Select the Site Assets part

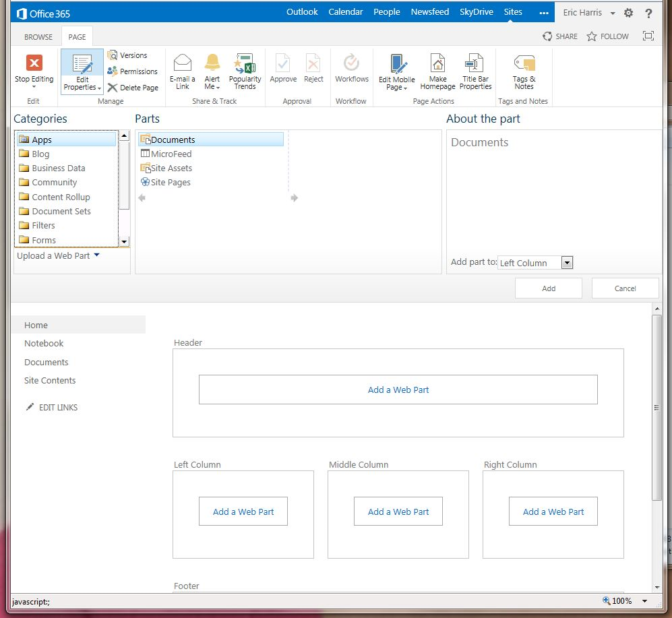tap(210, 168)
